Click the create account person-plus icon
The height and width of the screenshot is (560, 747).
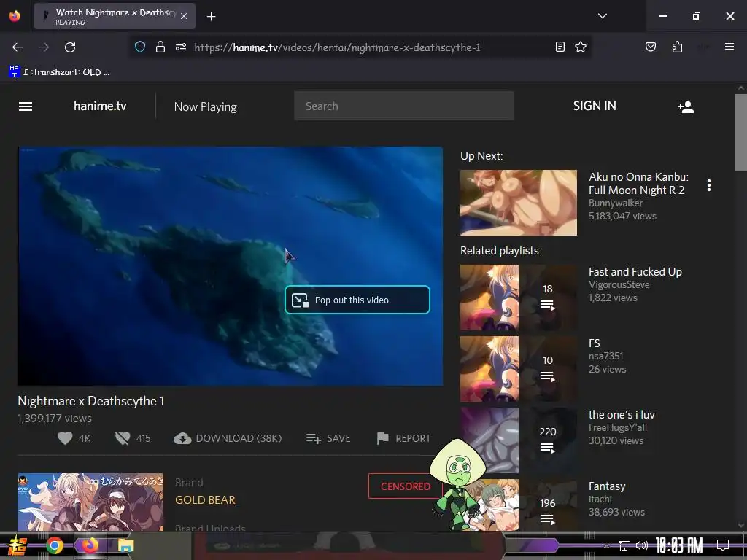pos(686,106)
